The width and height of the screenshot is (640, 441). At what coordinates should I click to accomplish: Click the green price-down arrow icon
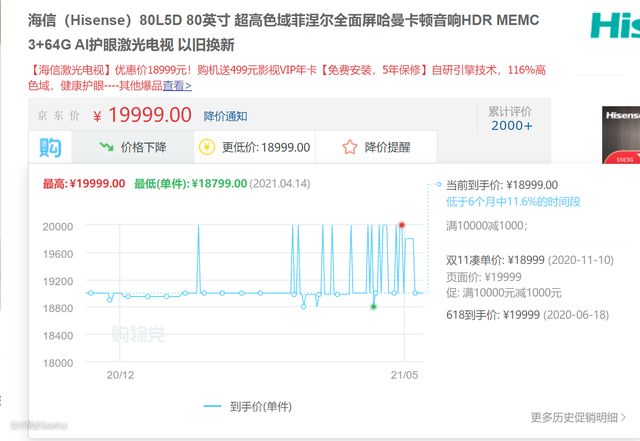pyautogui.click(x=107, y=147)
